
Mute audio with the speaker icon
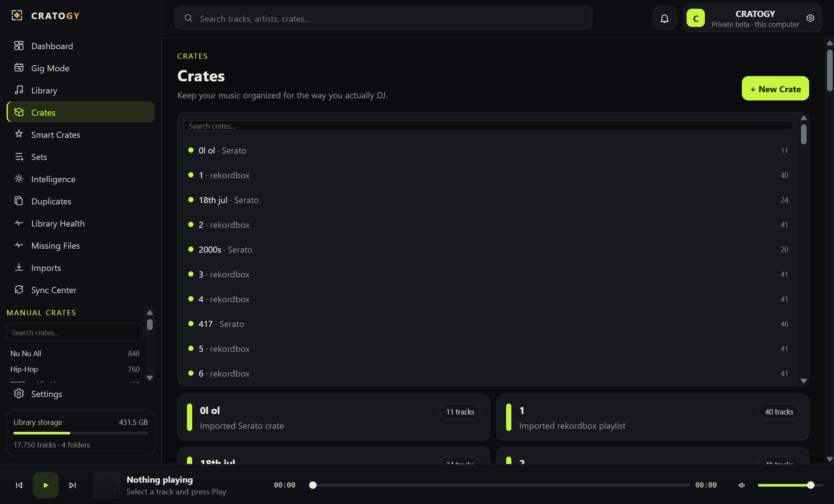pyautogui.click(x=742, y=485)
